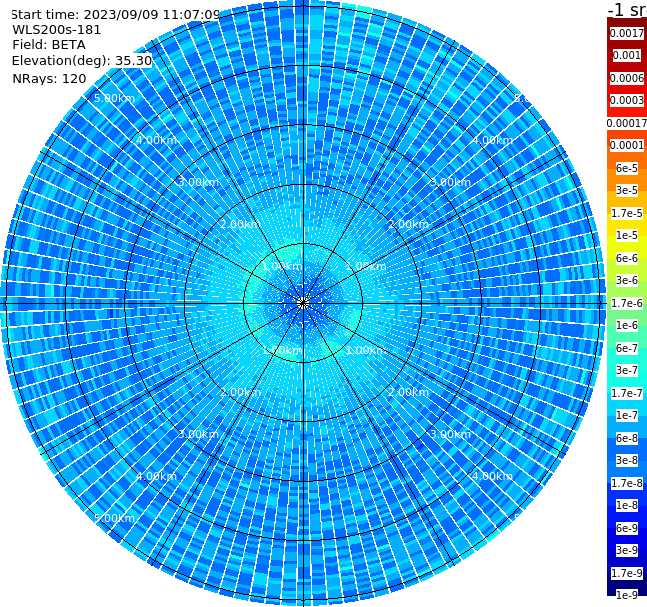This screenshot has height=607, width=647.
Task: Select the 1e-9 colorbar bottom label
Action: click(627, 595)
